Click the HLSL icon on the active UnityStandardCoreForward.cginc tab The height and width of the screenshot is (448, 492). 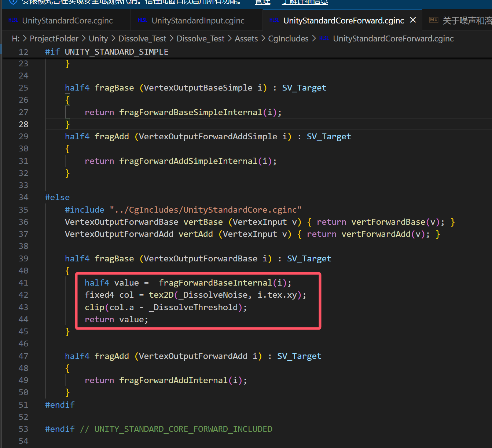click(274, 21)
